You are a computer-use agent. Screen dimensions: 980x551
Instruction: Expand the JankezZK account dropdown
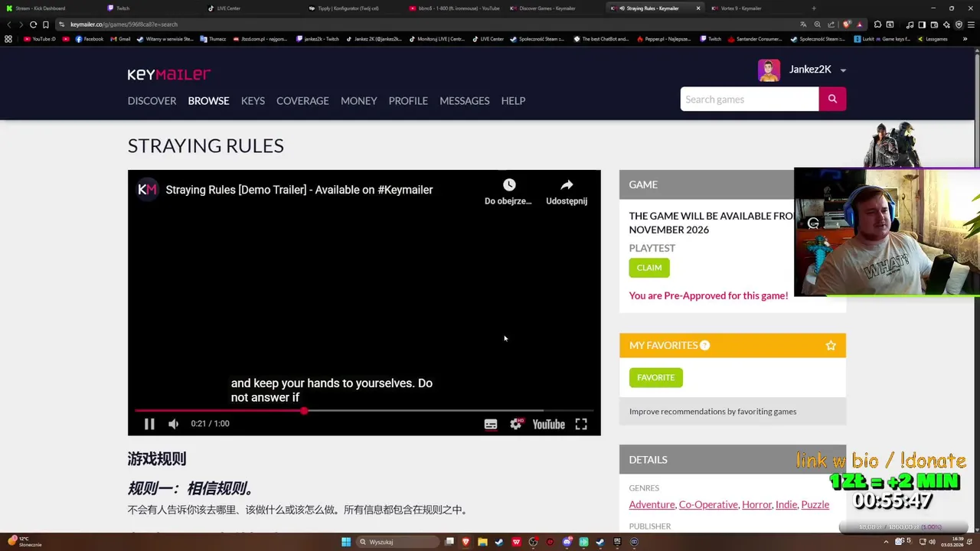(x=843, y=70)
